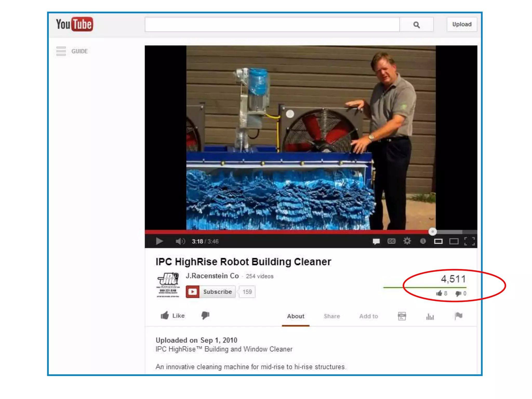The height and width of the screenshot is (399, 532).
Task: Click into the search input field
Action: [272, 25]
